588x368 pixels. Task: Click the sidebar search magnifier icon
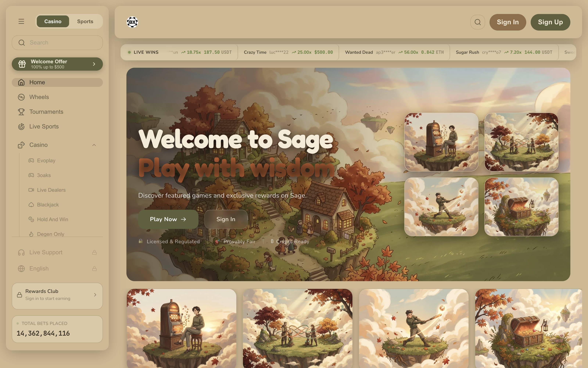click(x=22, y=43)
